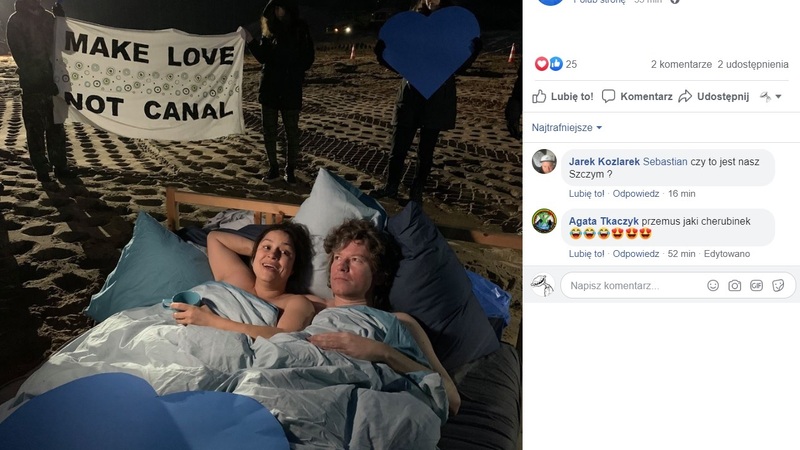Add a GIF to the comment
Screen dimensions: 800x450
pyautogui.click(x=756, y=286)
